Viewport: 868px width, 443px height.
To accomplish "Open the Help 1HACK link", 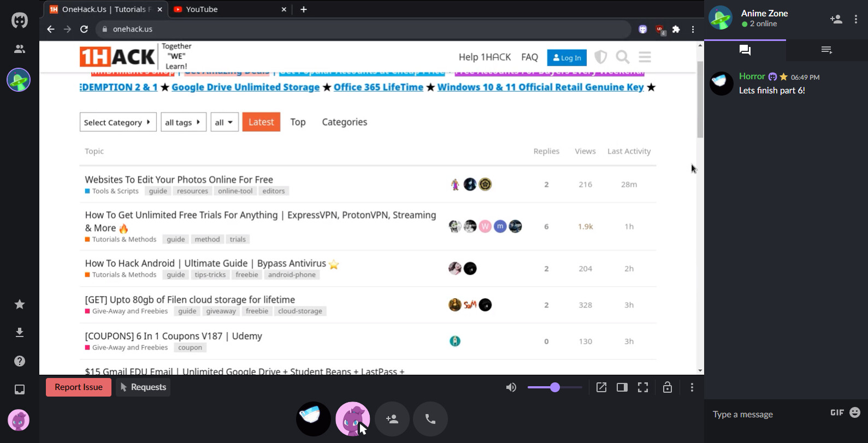I will [x=485, y=57].
